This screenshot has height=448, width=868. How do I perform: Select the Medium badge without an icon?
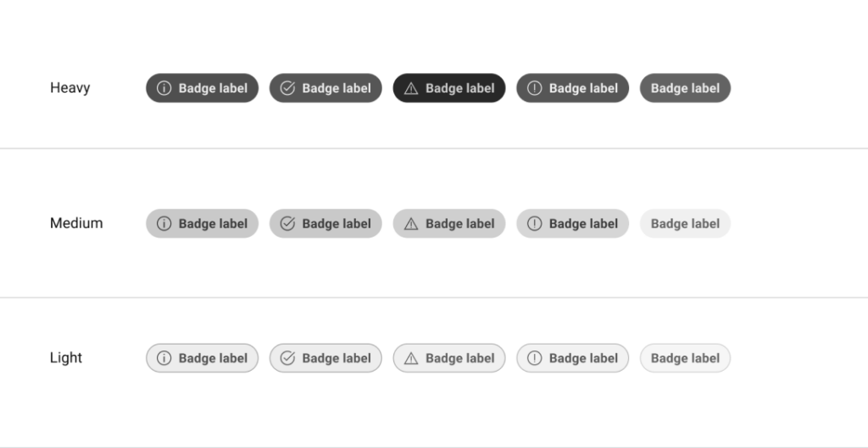(685, 224)
